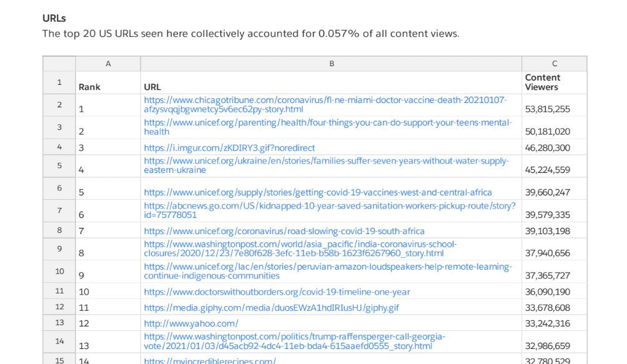Screen dimensions: 627x364
Task: Select column B header
Action: [x=331, y=64]
